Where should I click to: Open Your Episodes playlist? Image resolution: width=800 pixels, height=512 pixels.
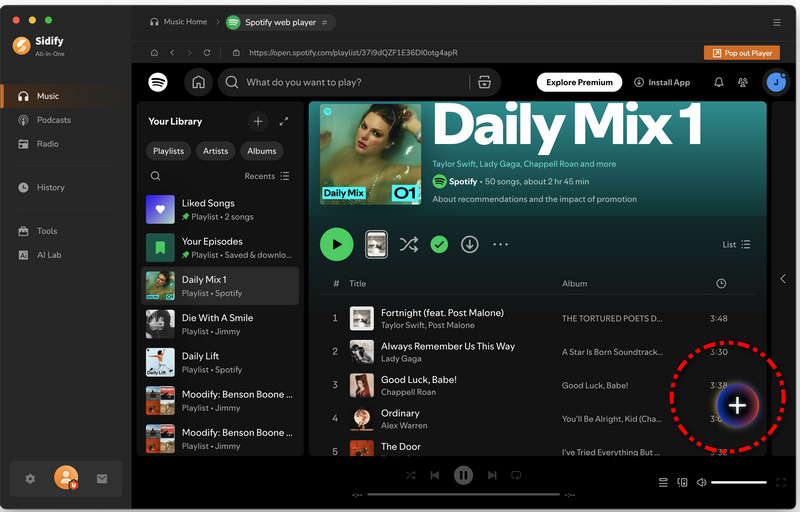[x=220, y=248]
